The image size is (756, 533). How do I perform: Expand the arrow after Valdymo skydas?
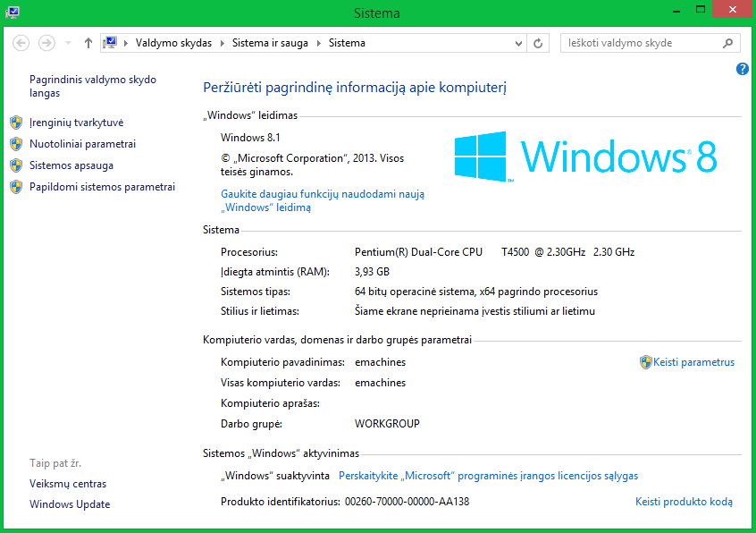(x=223, y=43)
